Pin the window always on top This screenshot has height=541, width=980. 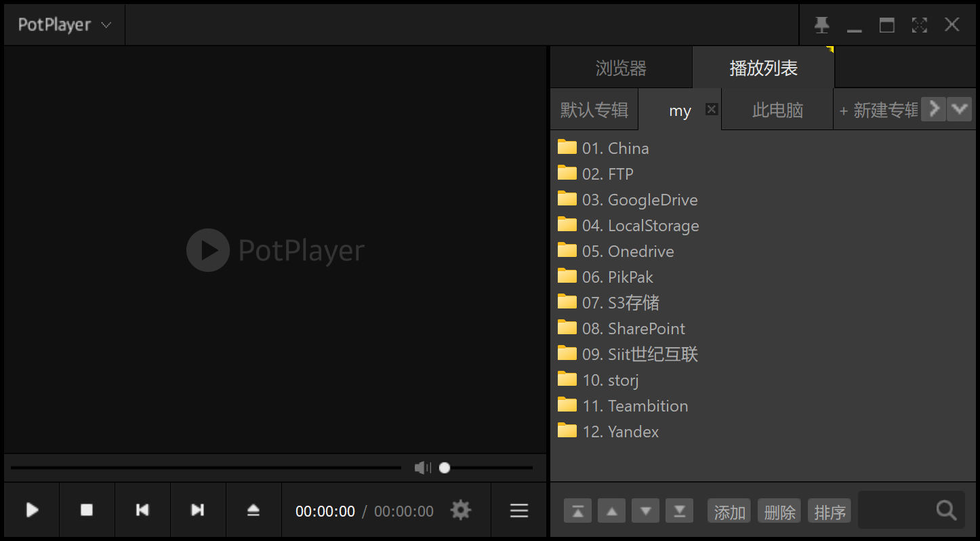[822, 25]
